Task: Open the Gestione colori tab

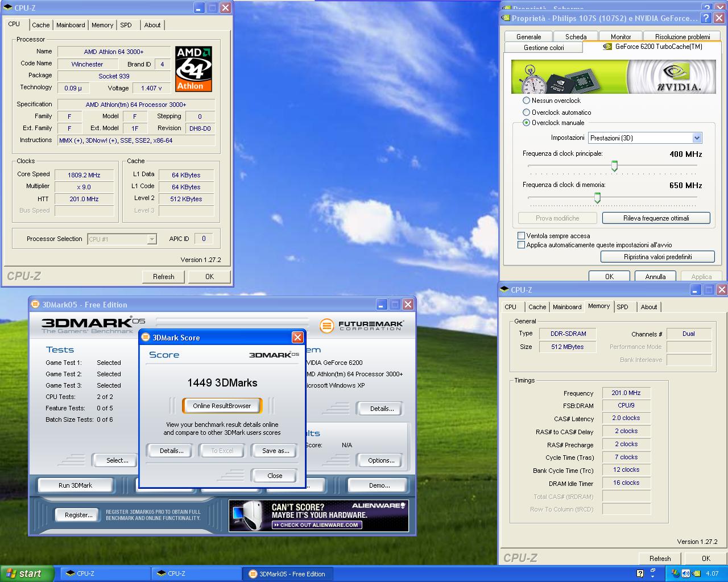Action: tap(544, 48)
